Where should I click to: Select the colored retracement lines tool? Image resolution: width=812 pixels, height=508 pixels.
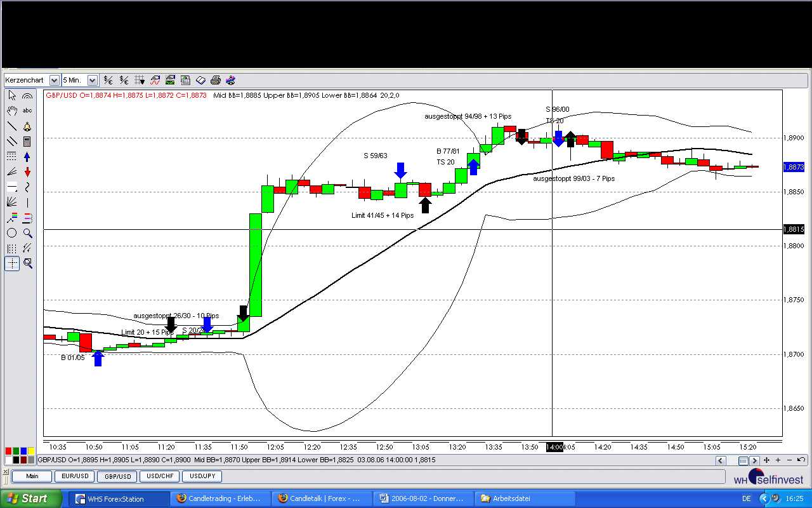point(12,218)
